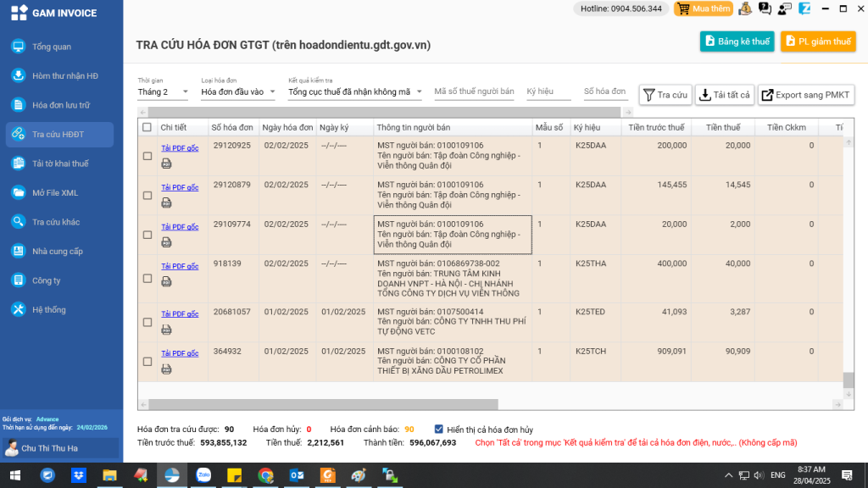The height and width of the screenshot is (488, 868).
Task: Check the row for invoice 20681057
Action: coord(147,322)
